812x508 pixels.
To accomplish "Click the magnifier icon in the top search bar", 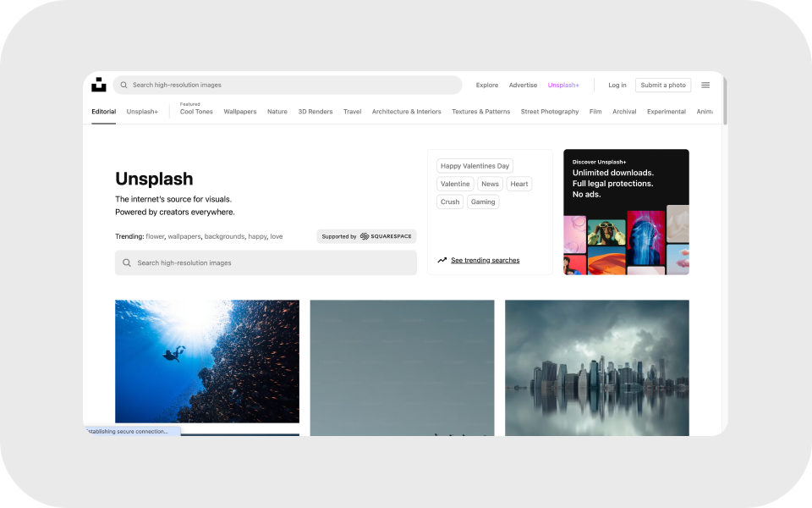I will (x=123, y=85).
